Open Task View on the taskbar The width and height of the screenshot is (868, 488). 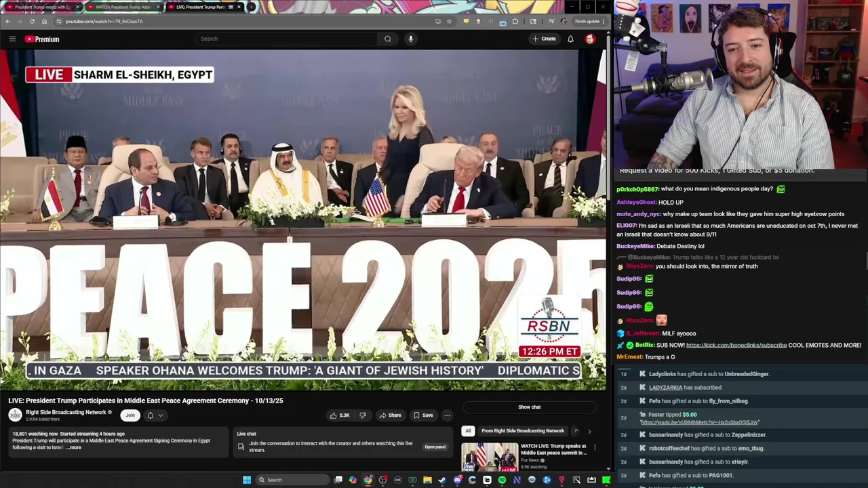click(x=338, y=480)
